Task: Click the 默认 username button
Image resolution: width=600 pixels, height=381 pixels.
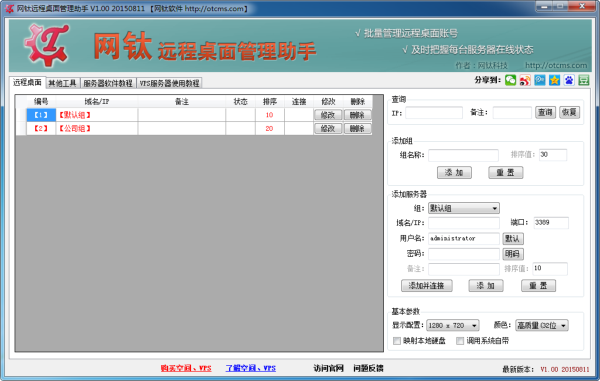Action: (513, 238)
